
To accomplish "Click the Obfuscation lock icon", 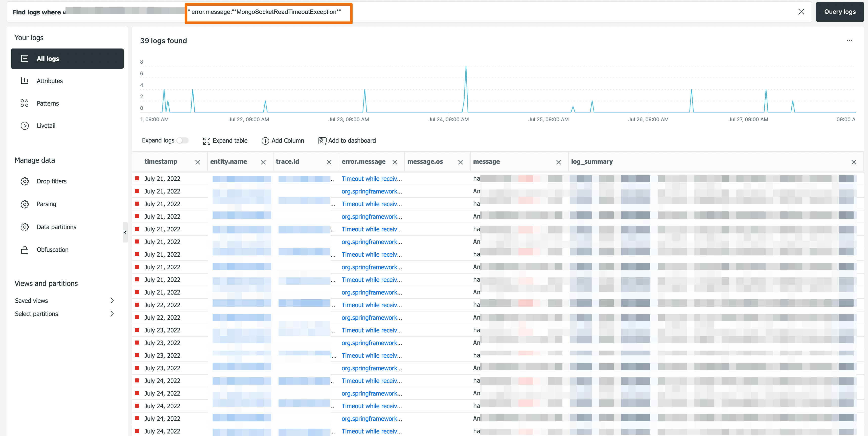I will pyautogui.click(x=25, y=250).
